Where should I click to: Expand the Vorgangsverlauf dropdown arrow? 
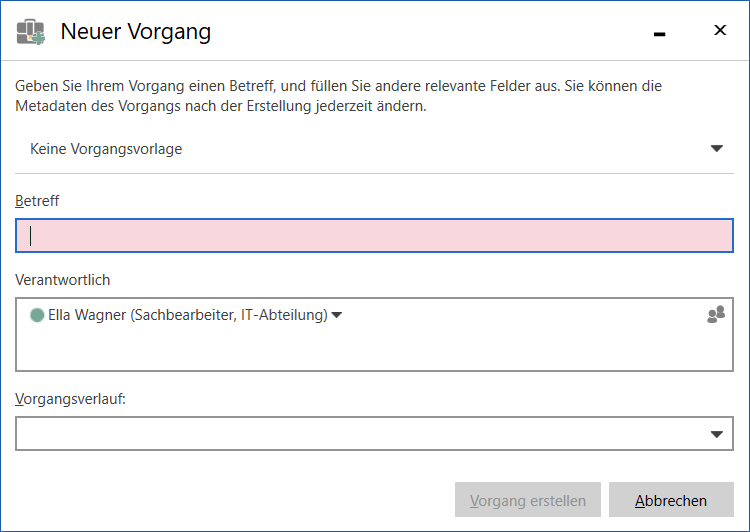[x=716, y=434]
